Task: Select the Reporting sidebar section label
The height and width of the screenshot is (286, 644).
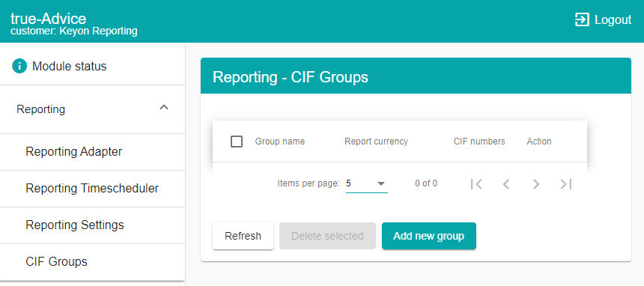Action: point(40,109)
